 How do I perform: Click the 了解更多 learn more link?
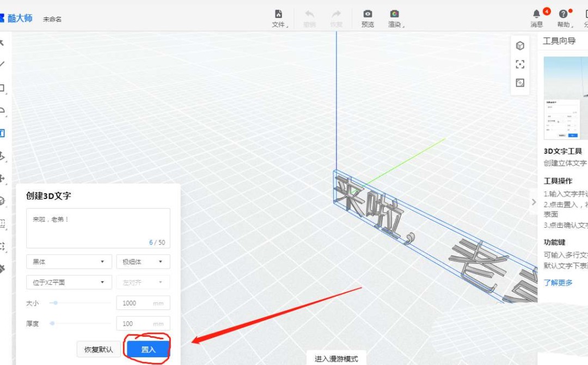pyautogui.click(x=557, y=282)
